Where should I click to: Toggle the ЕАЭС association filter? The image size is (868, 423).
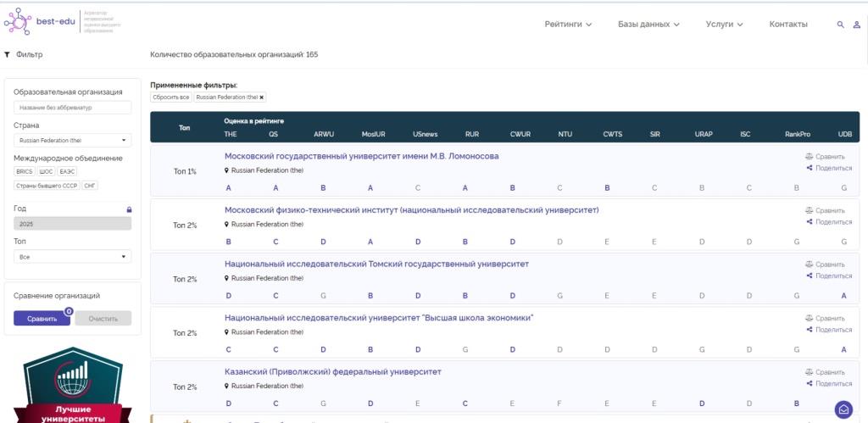[66, 171]
